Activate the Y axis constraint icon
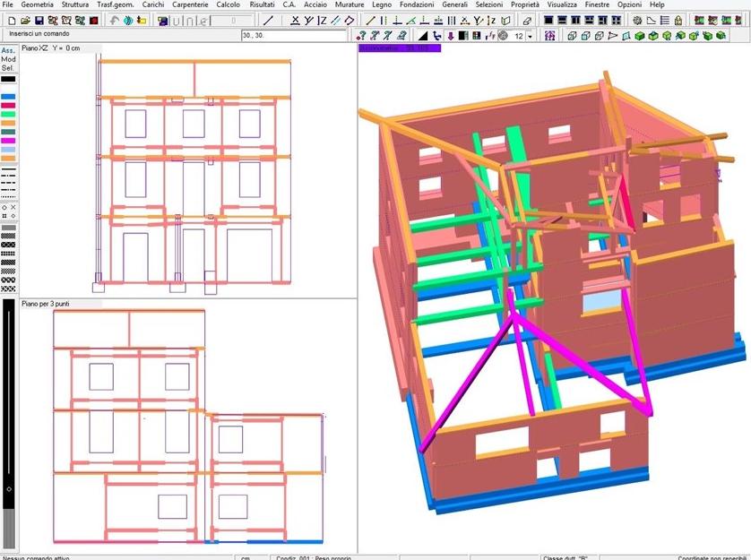Viewport: 751px width, 560px height. pyautogui.click(x=309, y=20)
